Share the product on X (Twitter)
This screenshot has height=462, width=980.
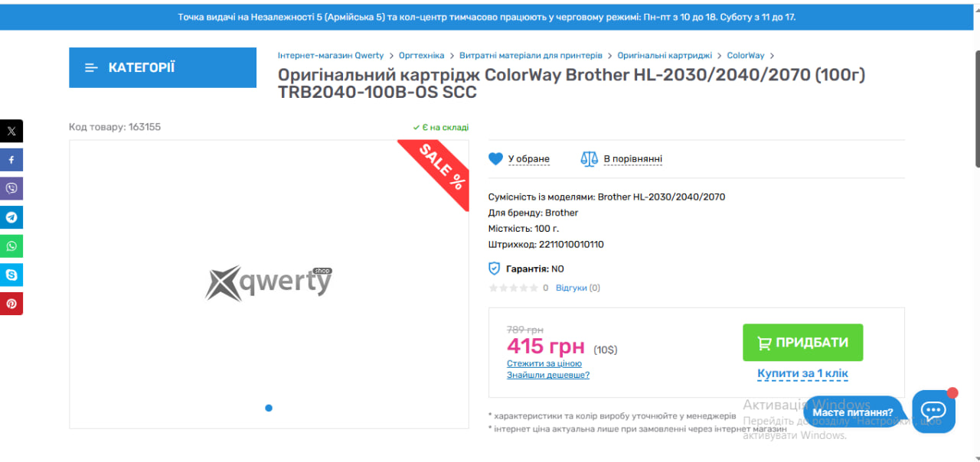[11, 131]
